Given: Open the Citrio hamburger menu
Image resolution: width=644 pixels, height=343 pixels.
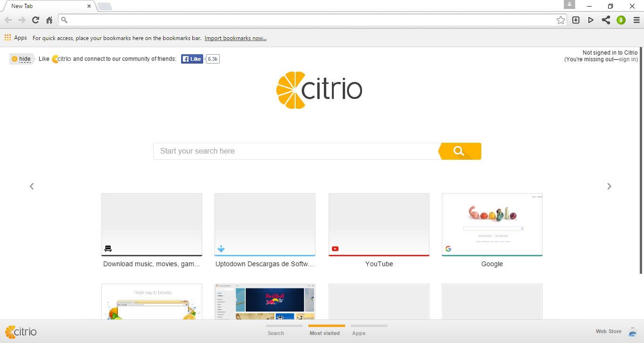Looking at the screenshot, I should (636, 20).
